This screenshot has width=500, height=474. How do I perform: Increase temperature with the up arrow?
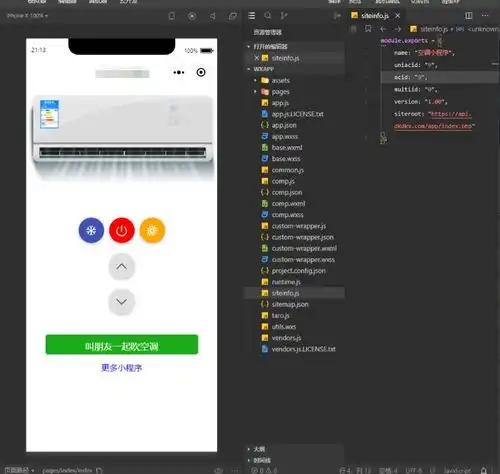pyautogui.click(x=122, y=267)
